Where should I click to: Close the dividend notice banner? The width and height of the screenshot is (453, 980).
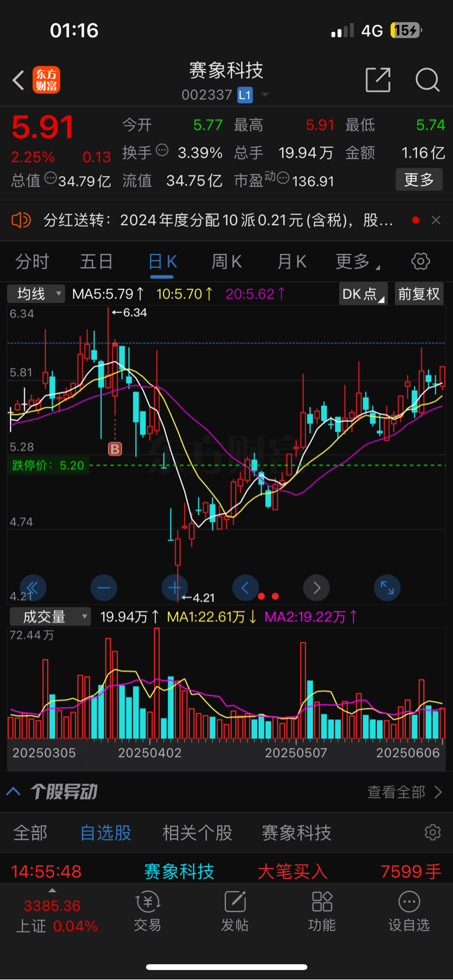(x=436, y=220)
